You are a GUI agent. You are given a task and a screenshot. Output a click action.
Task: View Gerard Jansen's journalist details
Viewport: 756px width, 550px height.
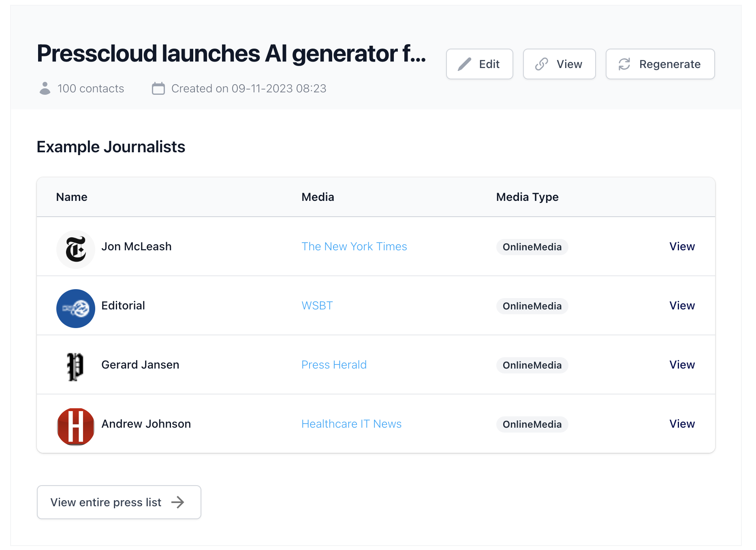tap(682, 365)
